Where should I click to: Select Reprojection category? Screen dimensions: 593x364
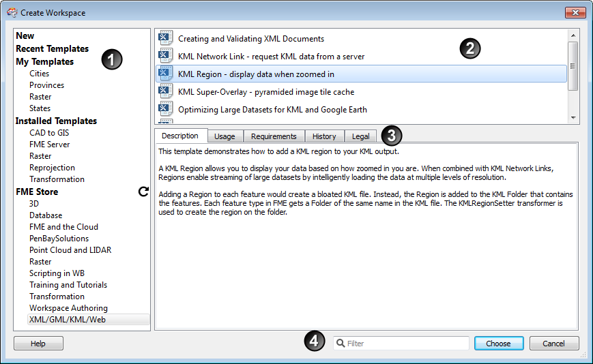pos(52,168)
